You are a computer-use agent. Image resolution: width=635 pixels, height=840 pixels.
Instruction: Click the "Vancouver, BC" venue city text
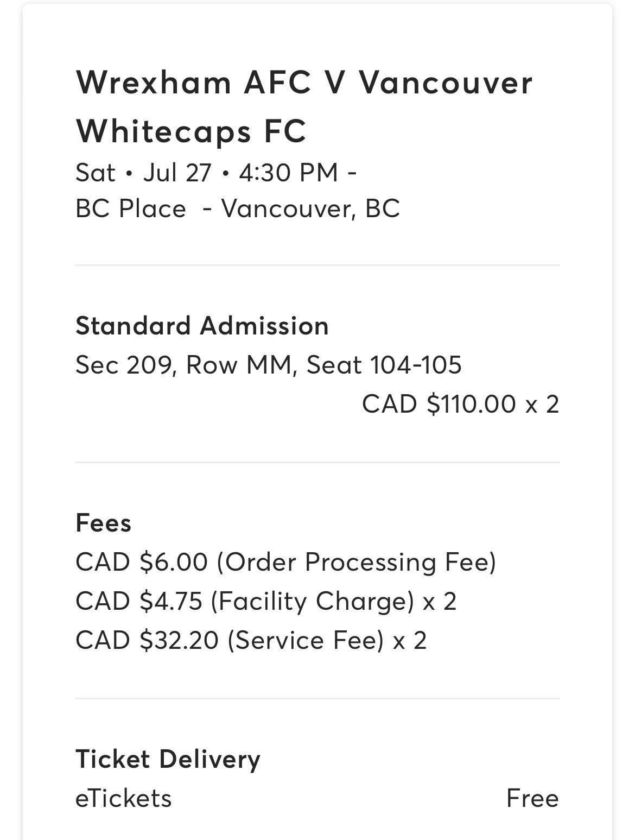tap(310, 209)
